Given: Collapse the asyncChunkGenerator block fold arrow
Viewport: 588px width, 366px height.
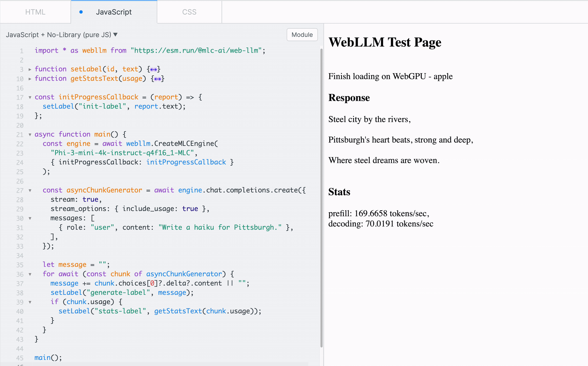Looking at the screenshot, I should tap(30, 191).
